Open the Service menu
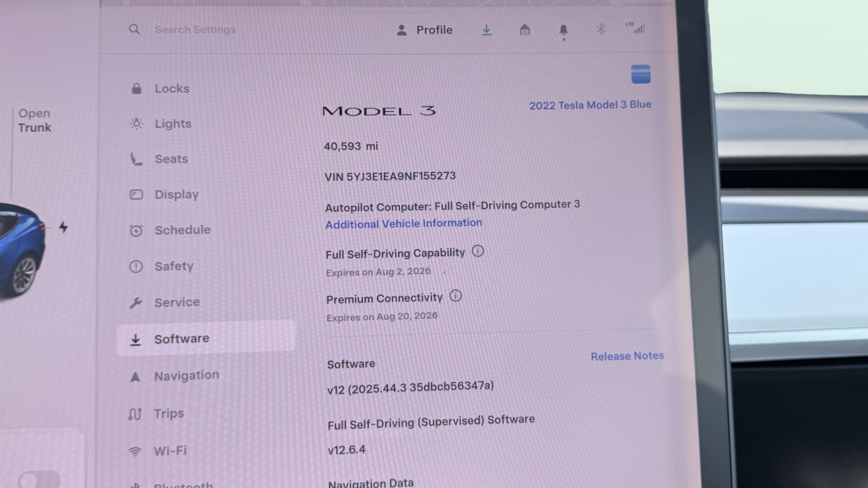The image size is (868, 488). pos(164,302)
